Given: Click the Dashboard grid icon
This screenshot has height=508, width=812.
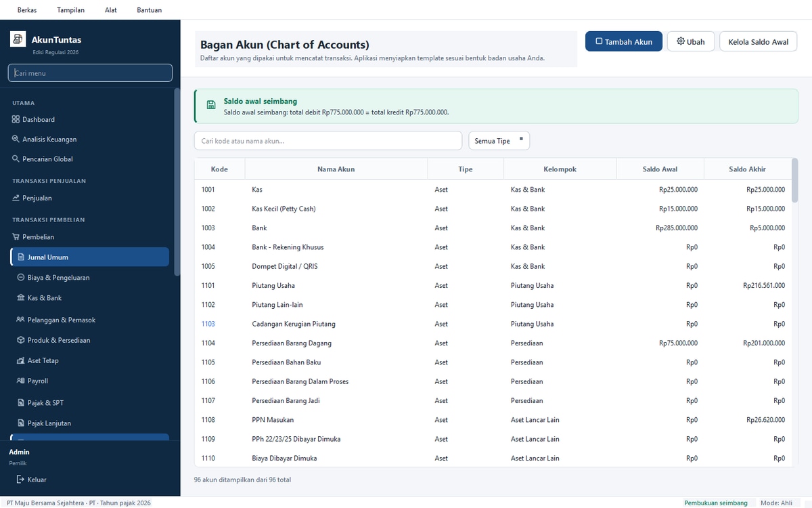Looking at the screenshot, I should 16,119.
